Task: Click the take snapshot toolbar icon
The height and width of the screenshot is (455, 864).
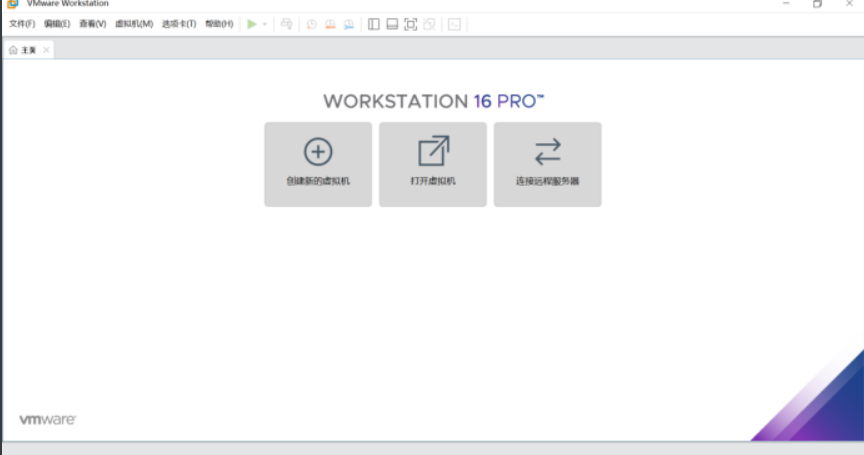Action: 311,24
